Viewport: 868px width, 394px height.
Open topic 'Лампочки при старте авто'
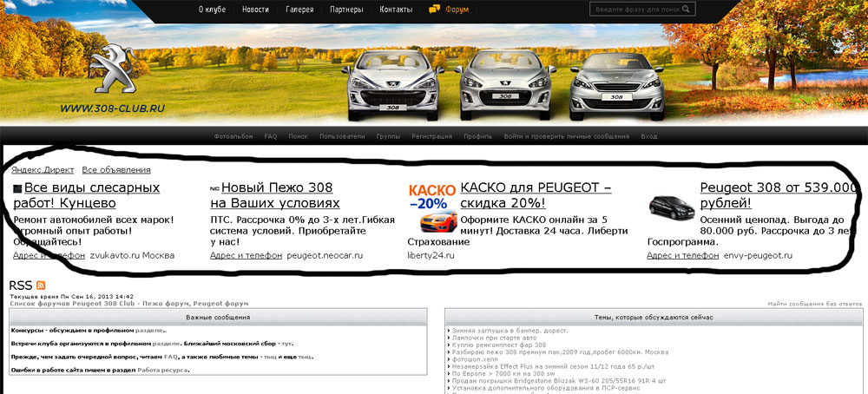pyautogui.click(x=494, y=338)
